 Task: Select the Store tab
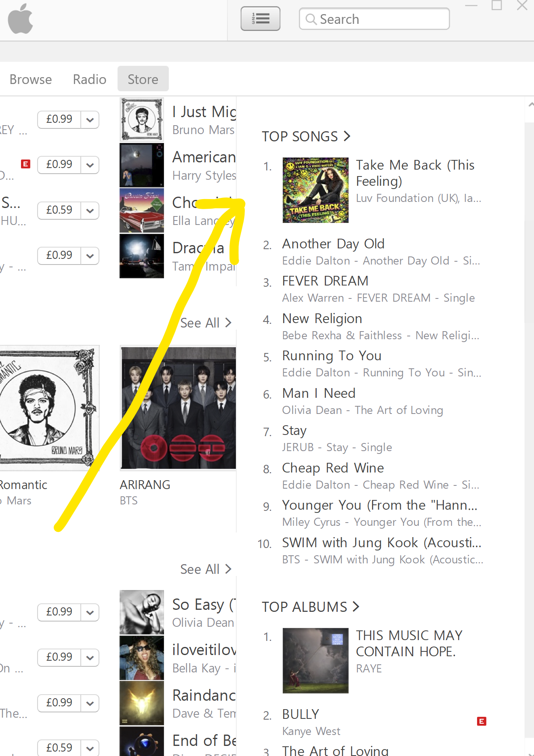(x=143, y=79)
